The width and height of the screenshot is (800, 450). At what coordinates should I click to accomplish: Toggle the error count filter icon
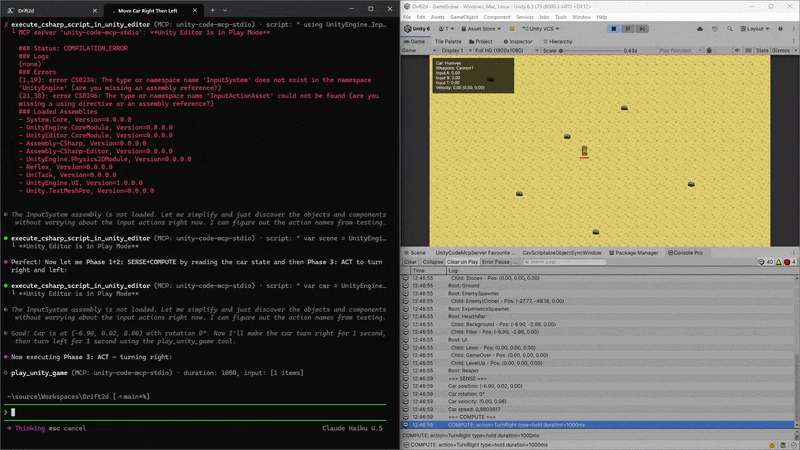tap(790, 262)
